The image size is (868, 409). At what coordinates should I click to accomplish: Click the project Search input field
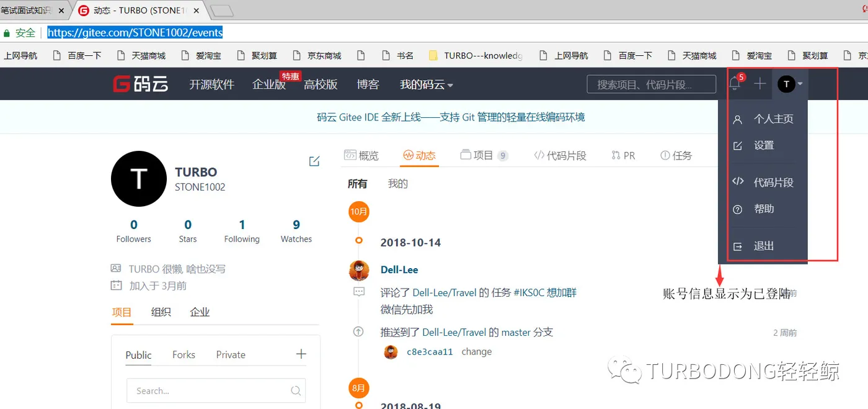tap(216, 391)
